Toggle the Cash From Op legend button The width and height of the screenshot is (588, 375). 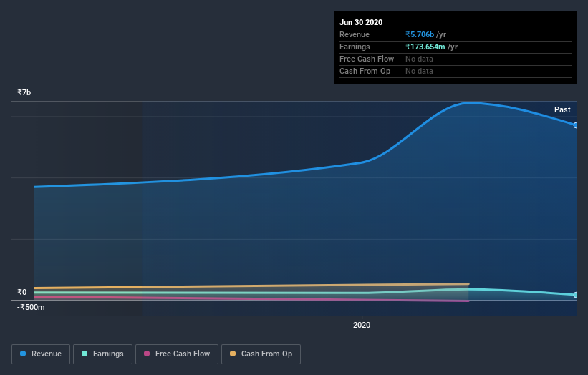click(261, 354)
